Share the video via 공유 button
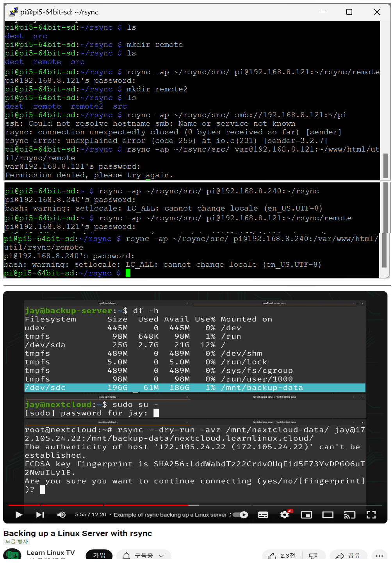 [348, 555]
